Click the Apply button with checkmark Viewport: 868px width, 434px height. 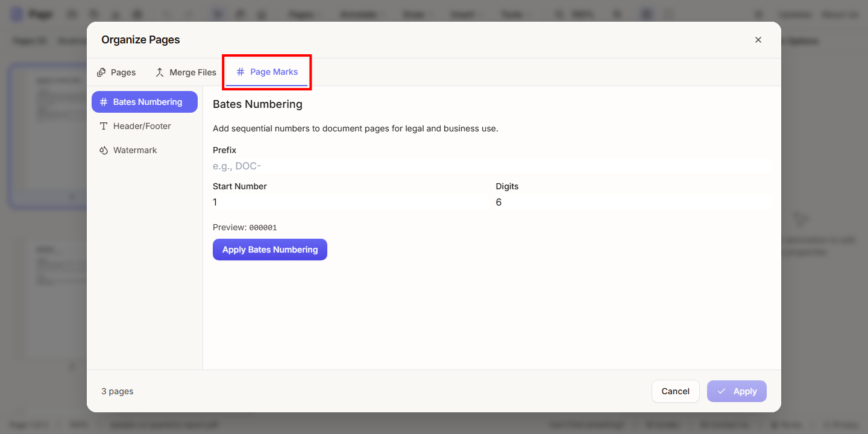click(x=737, y=391)
